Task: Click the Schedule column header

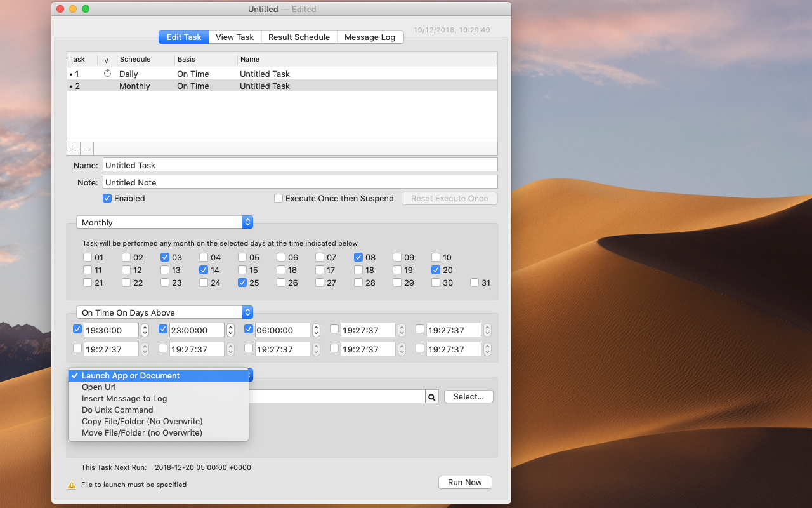Action: coord(145,59)
